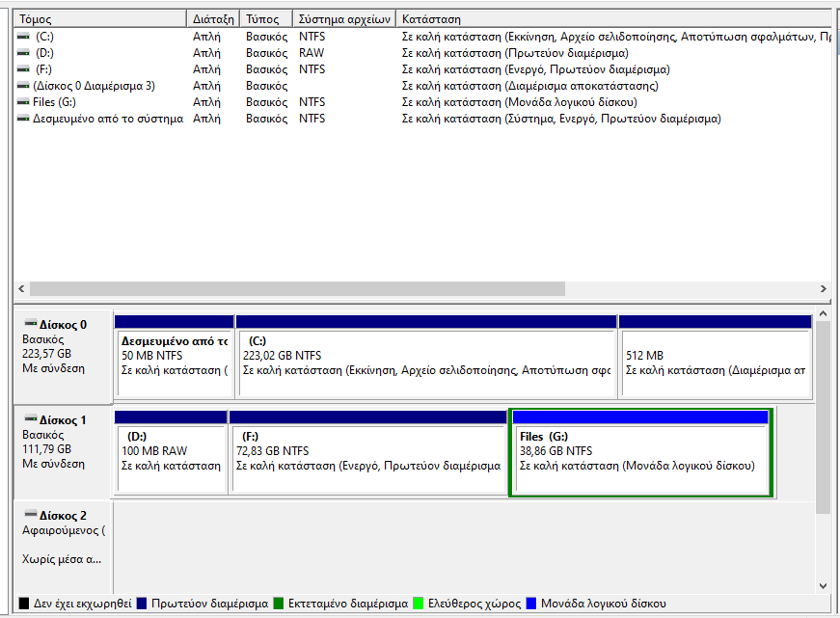Sort by the Διάταξη column header
This screenshot has height=618, width=840.
coord(213,19)
